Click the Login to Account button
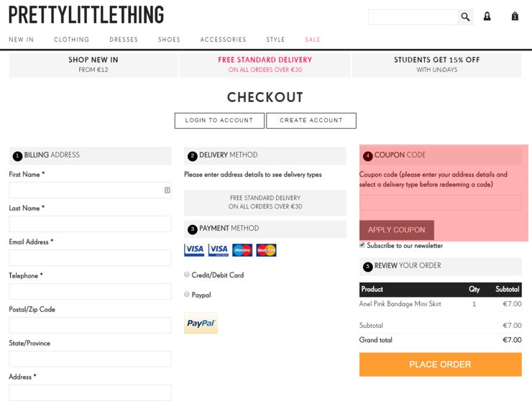532x404 pixels. 219,121
